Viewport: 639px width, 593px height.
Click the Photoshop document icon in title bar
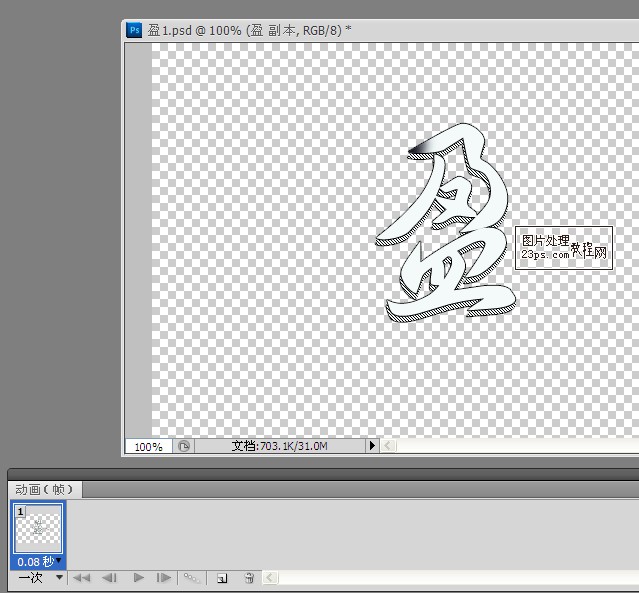click(x=134, y=30)
